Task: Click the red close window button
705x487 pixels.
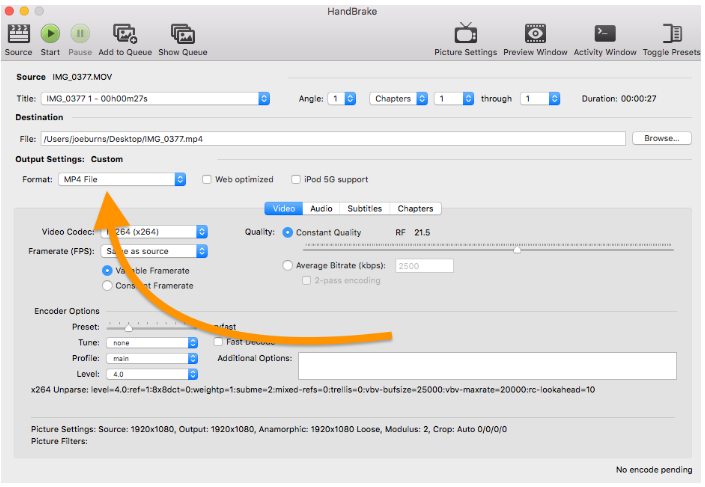Action: click(x=9, y=10)
